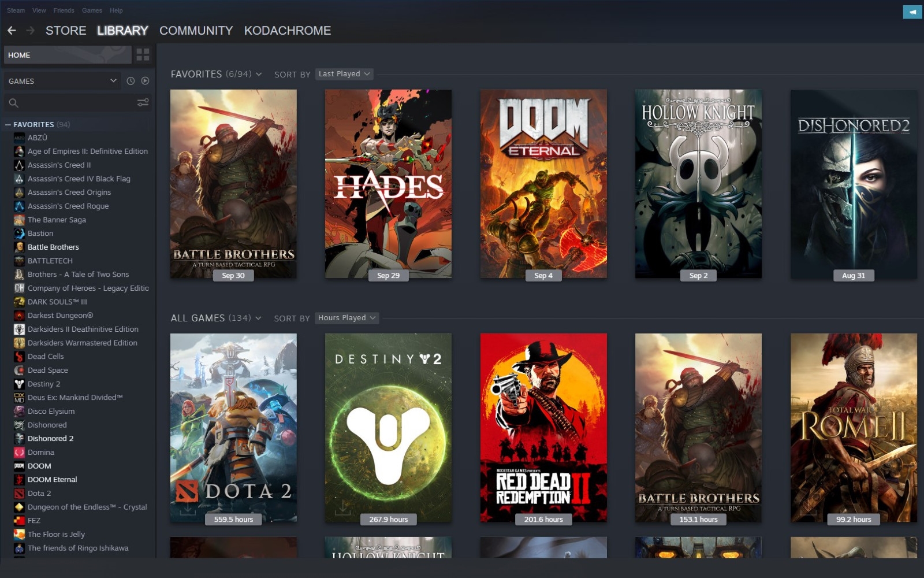Click Dungeon of the Endless icon
The height and width of the screenshot is (578, 924).
pyautogui.click(x=19, y=507)
